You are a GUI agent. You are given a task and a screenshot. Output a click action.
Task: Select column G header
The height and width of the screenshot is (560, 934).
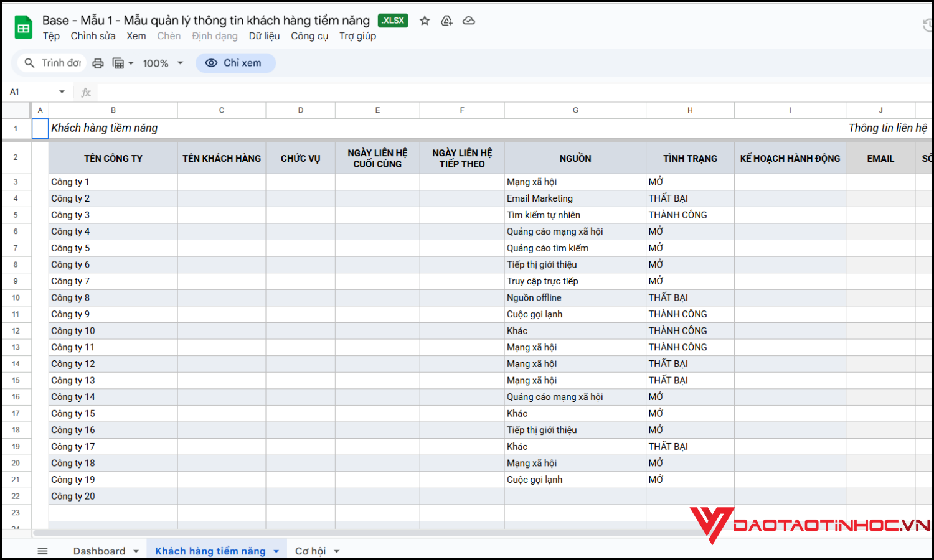pyautogui.click(x=575, y=110)
